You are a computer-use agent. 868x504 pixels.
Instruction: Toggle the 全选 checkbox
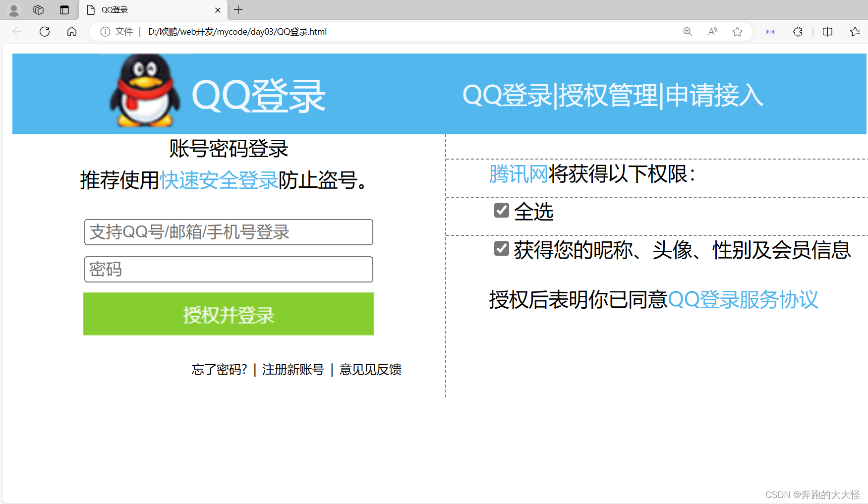[x=502, y=211]
